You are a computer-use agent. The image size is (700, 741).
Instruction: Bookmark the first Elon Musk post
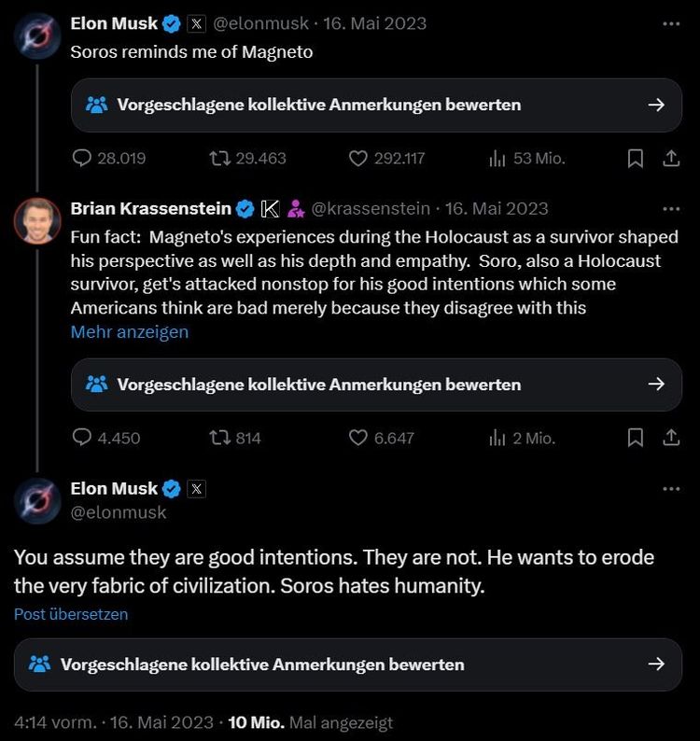(x=636, y=159)
